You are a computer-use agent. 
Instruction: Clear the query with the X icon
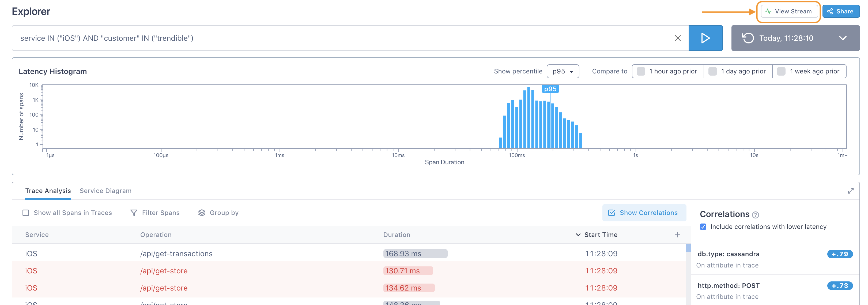(x=678, y=38)
